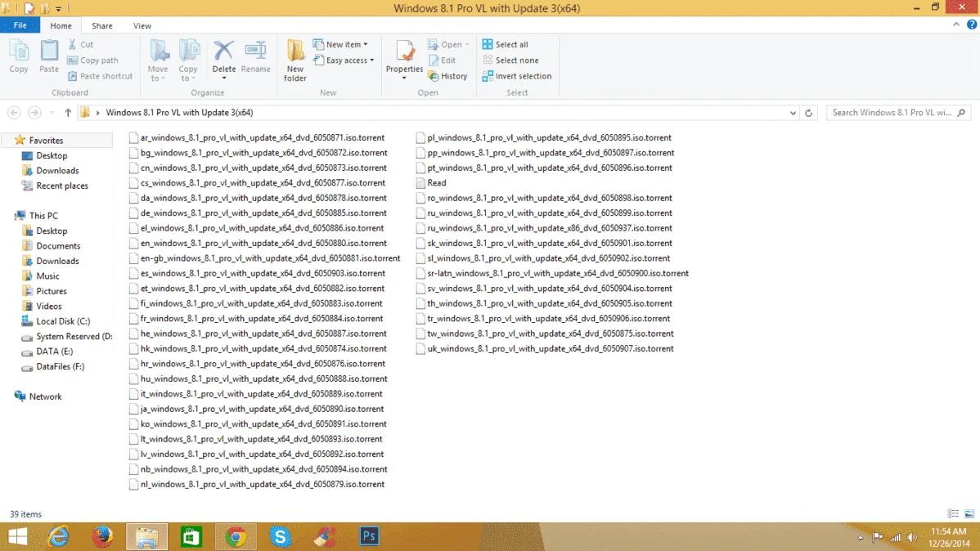980x551 pixels.
Task: Switch to Details view icon in status bar
Action: click(953, 513)
